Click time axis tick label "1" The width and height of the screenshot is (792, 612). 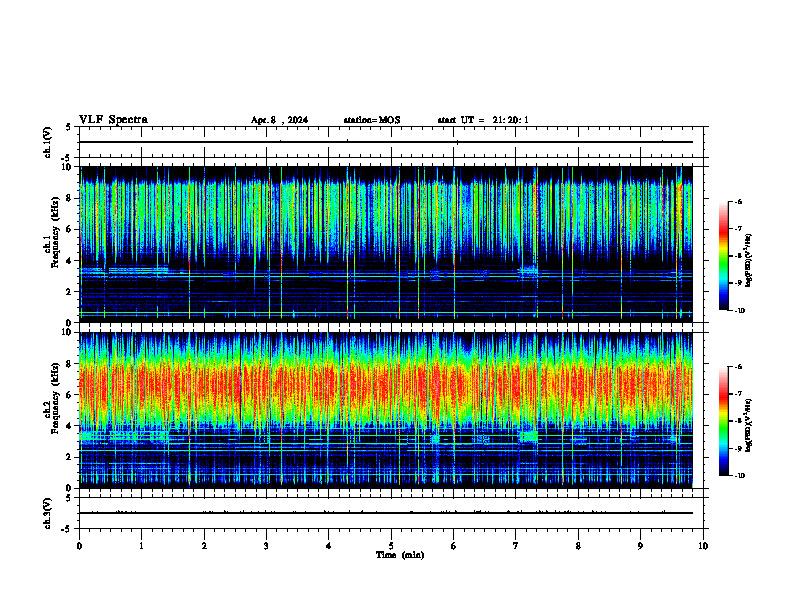coord(141,546)
